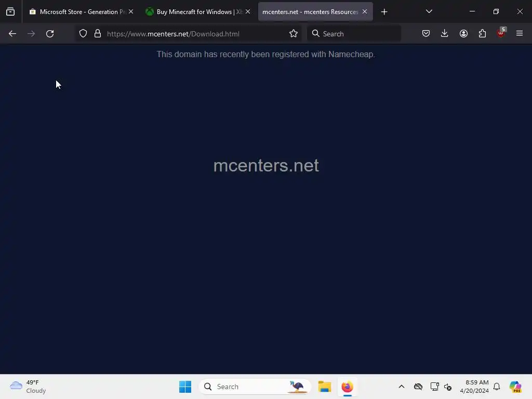Show site security padlock details

pyautogui.click(x=98, y=34)
